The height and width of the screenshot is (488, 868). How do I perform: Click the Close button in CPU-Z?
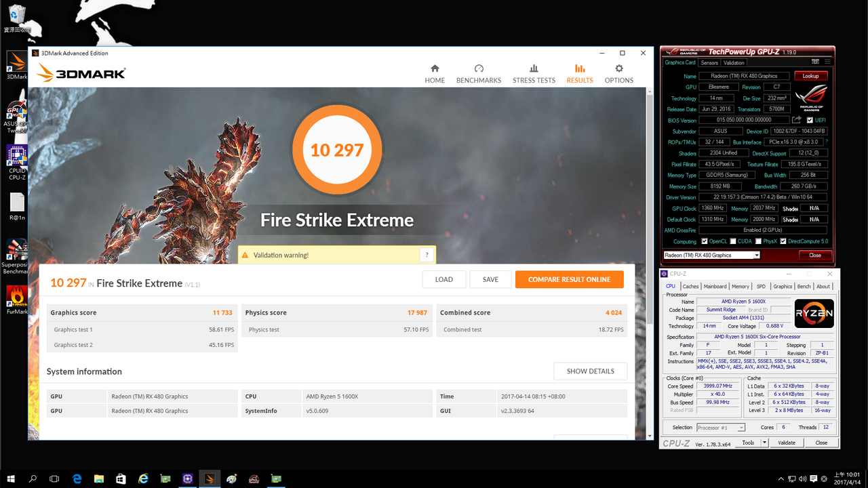pyautogui.click(x=821, y=443)
